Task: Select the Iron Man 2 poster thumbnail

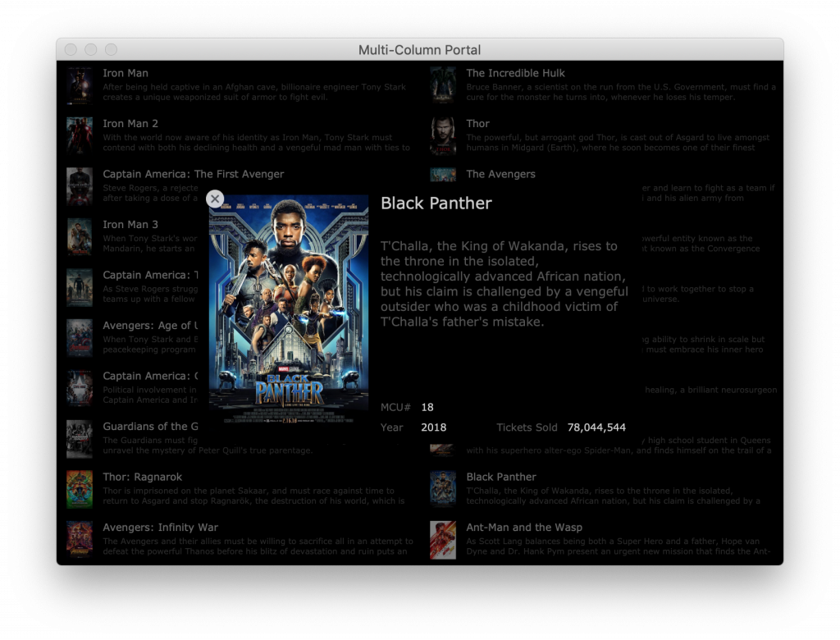Action: point(80,136)
